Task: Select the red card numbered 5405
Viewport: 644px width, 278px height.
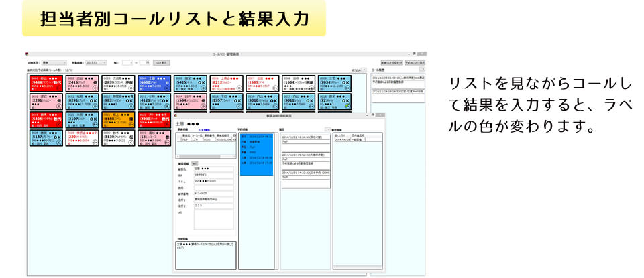Action: [x=46, y=120]
